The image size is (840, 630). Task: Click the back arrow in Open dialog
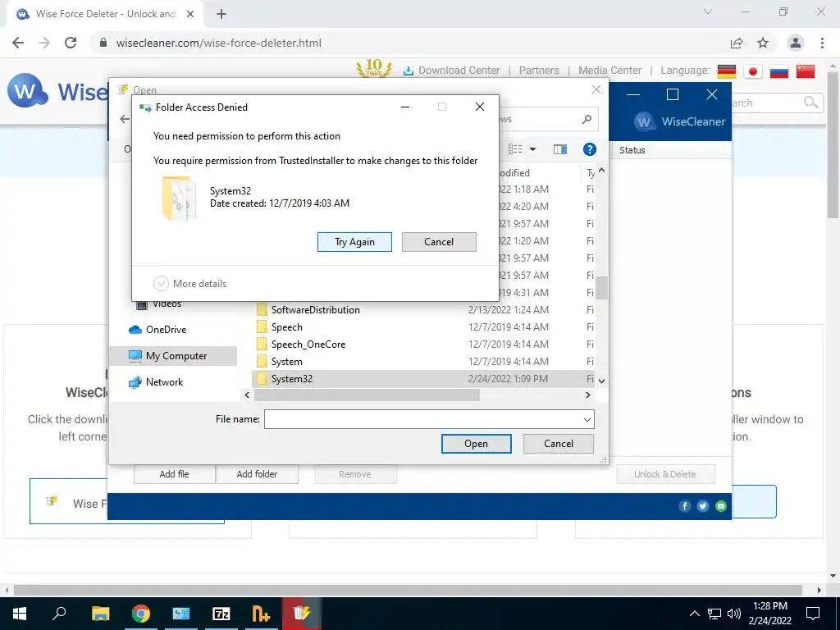coord(125,119)
